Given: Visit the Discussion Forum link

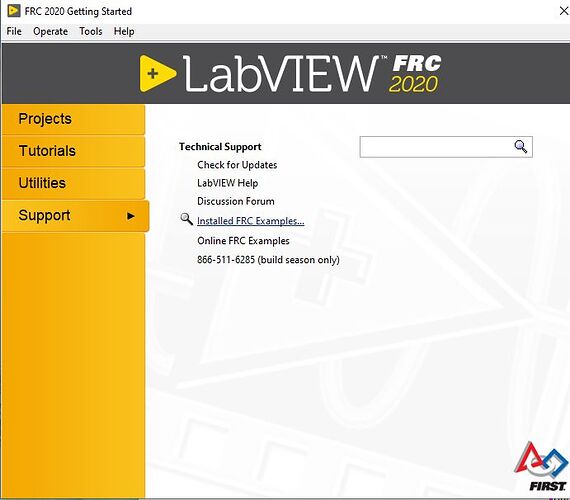Looking at the screenshot, I should pyautogui.click(x=236, y=201).
